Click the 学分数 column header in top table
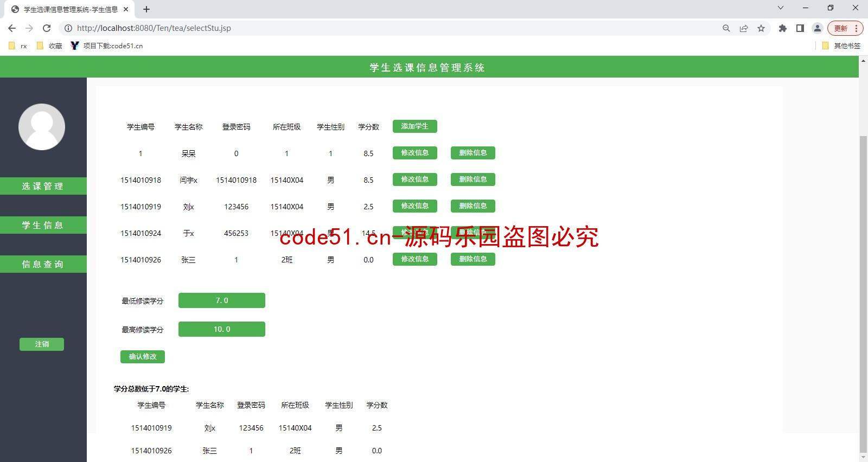 [x=368, y=127]
